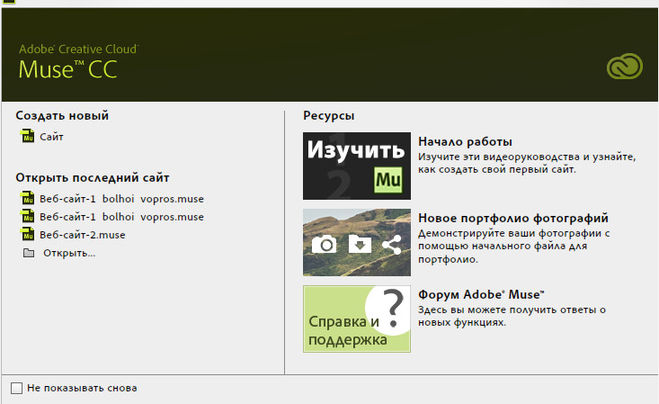The height and width of the screenshot is (404, 659).
Task: Click the green Mu badge on Изучить
Action: tap(388, 180)
